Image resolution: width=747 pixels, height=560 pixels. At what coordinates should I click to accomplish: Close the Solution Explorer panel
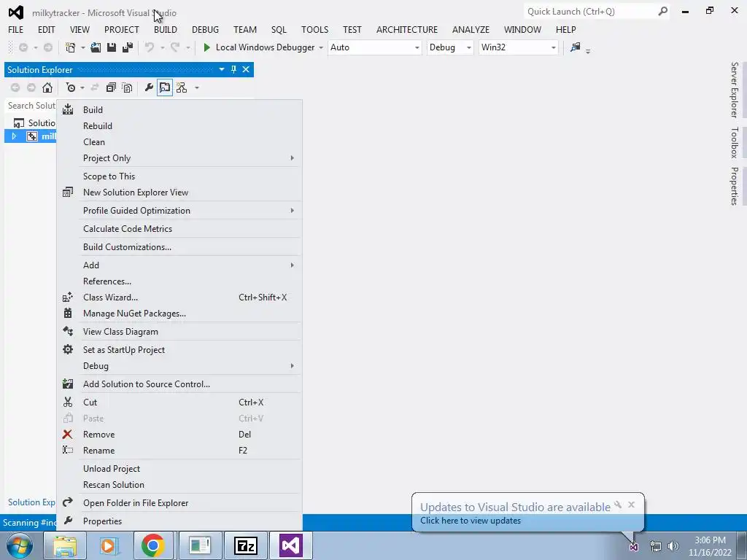pos(246,69)
